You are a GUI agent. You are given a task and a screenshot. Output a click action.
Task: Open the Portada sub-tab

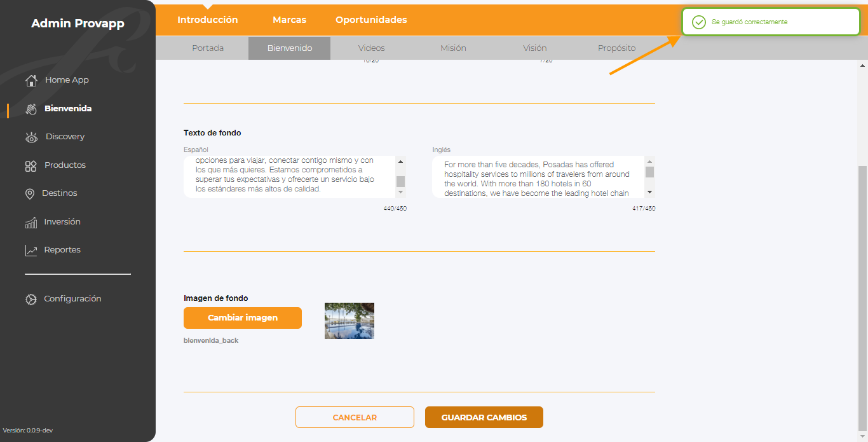(x=208, y=48)
